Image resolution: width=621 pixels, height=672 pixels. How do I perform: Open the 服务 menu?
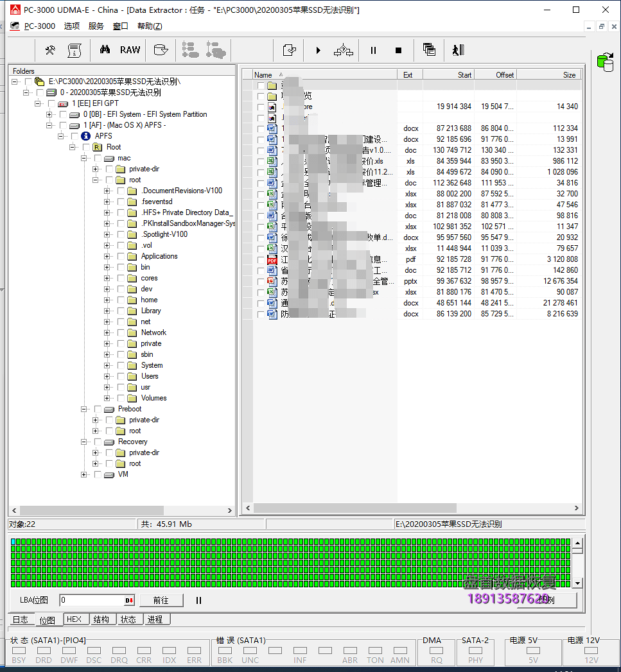pos(96,26)
